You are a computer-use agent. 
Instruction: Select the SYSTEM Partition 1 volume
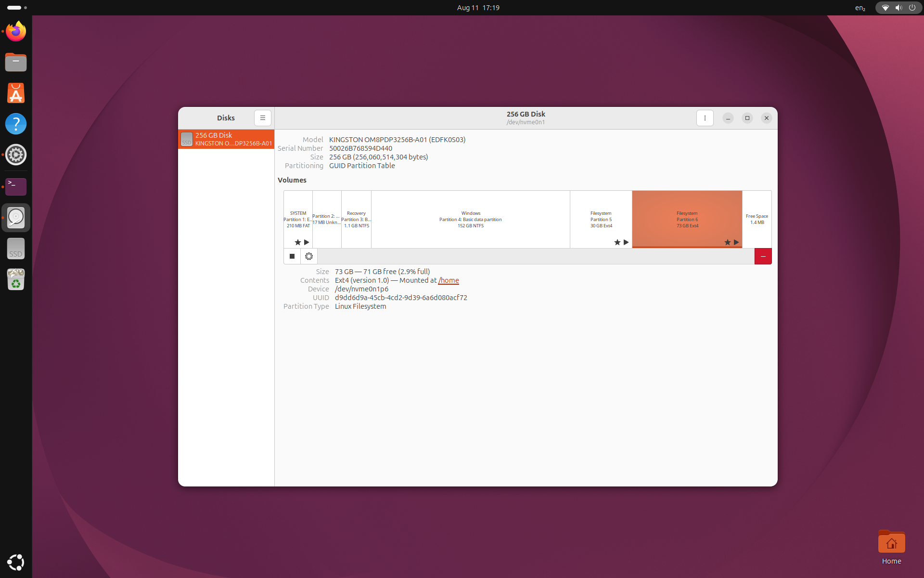298,219
